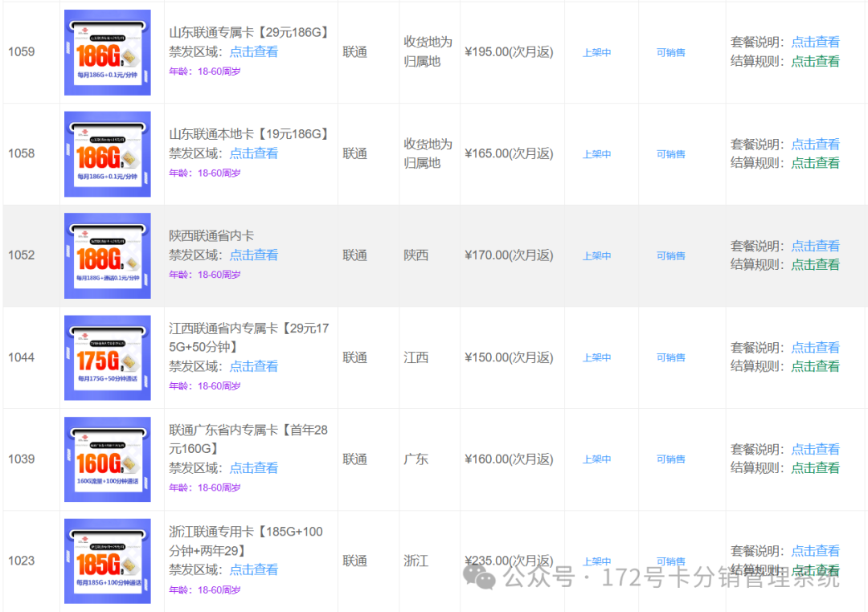868x612 pixels.
Task: Select the 江西联通 175G card image
Action: tap(108, 357)
